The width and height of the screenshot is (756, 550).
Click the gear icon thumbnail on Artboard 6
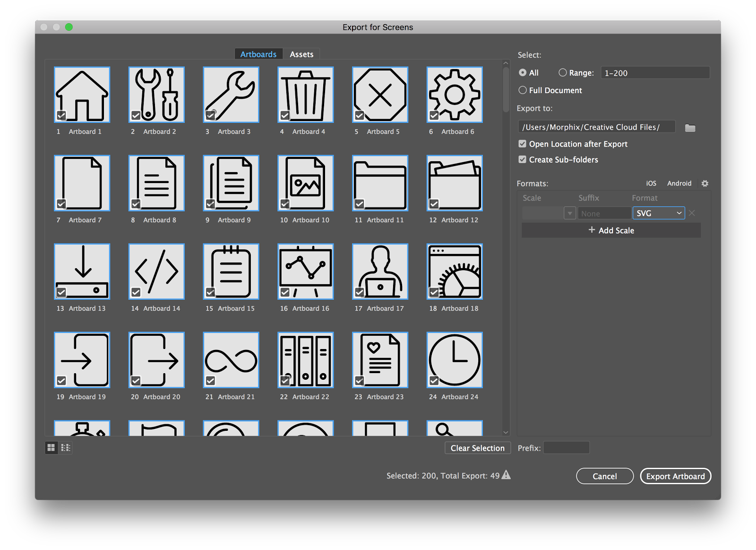pyautogui.click(x=454, y=94)
